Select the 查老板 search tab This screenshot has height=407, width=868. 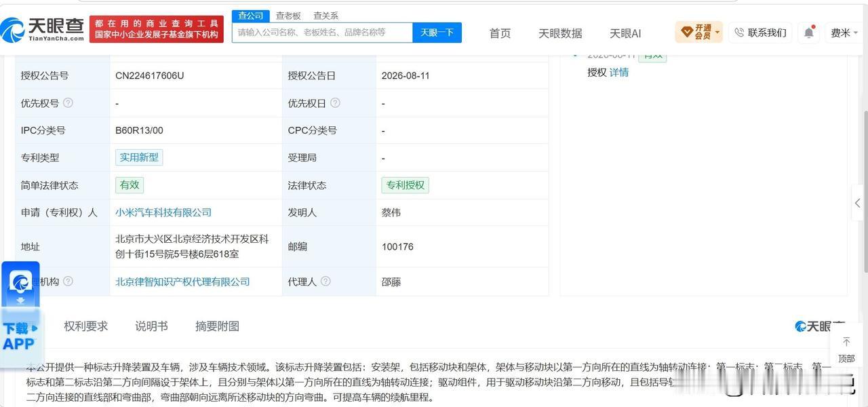(x=288, y=16)
